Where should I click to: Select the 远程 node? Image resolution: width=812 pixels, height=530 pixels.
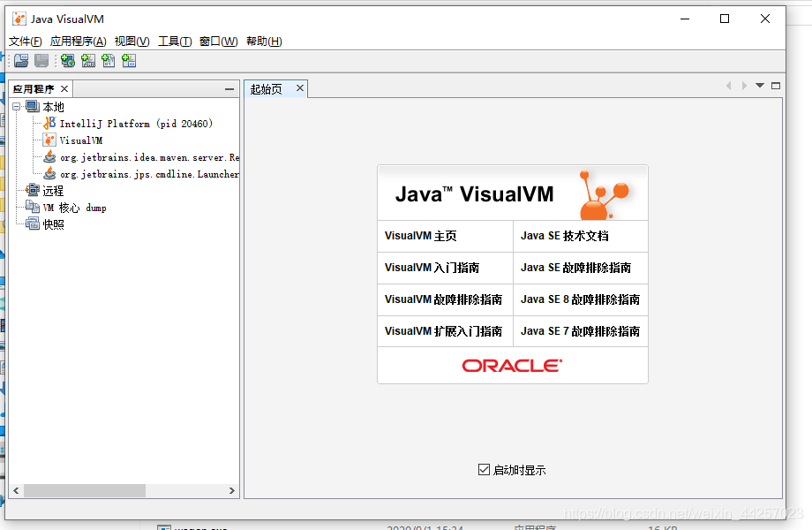click(53, 191)
